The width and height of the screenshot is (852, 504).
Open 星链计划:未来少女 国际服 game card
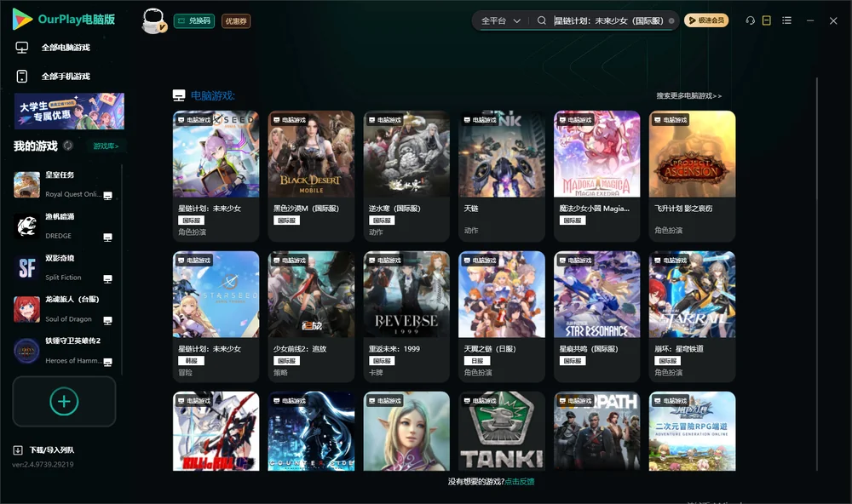[x=216, y=176]
